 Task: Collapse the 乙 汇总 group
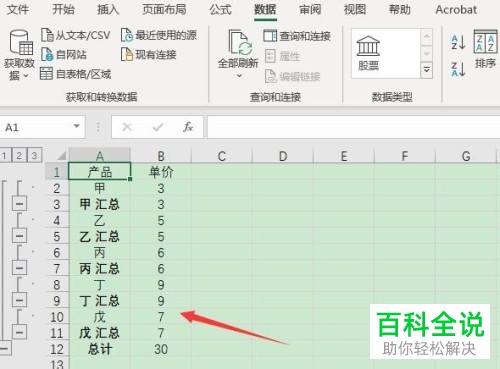click(x=19, y=236)
